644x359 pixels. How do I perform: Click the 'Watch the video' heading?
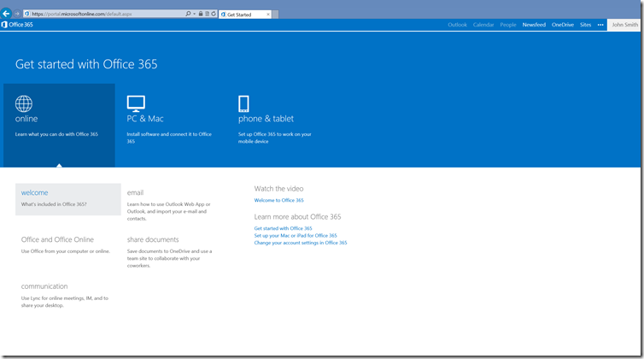[x=278, y=189]
